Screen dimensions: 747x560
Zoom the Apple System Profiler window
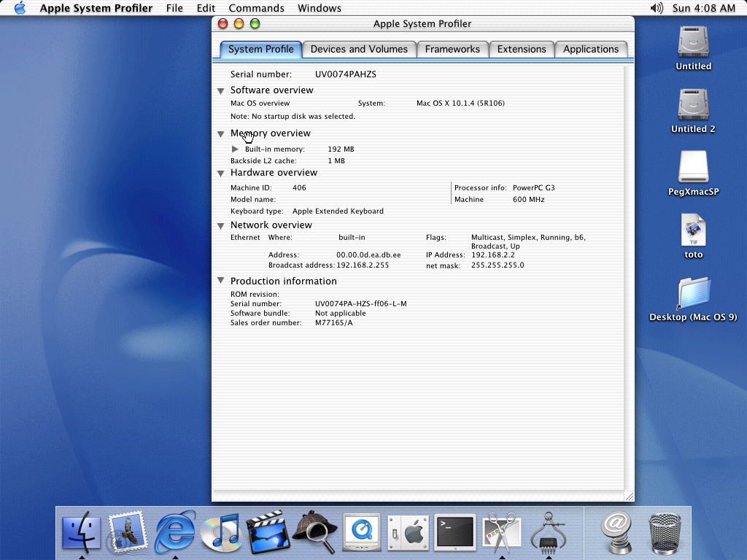pos(255,23)
